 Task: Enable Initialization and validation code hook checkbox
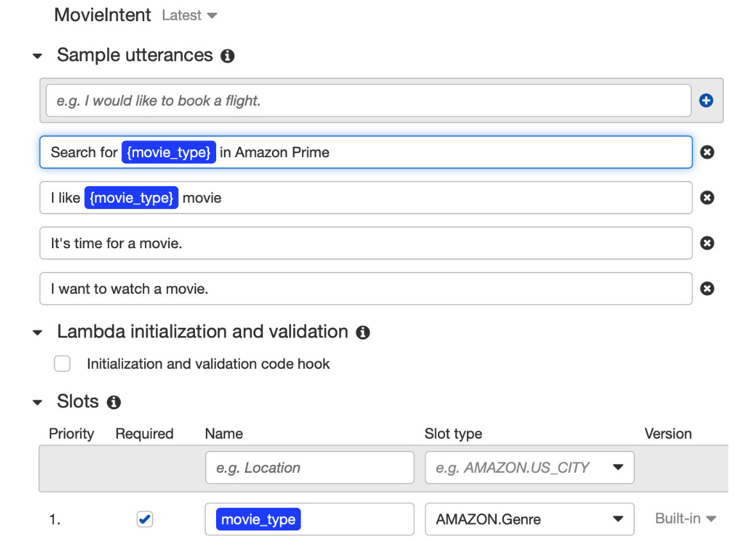pos(62,364)
